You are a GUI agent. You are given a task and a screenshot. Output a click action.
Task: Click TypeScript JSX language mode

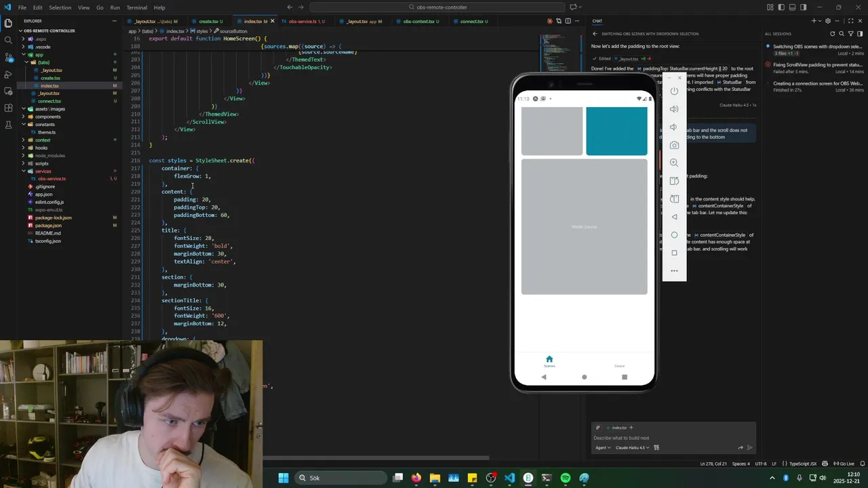click(x=804, y=464)
